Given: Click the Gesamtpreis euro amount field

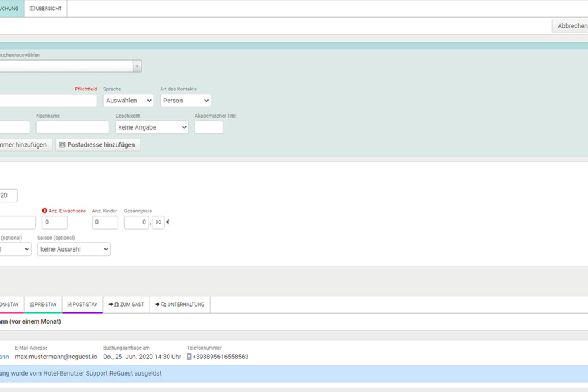Looking at the screenshot, I should click(137, 223).
